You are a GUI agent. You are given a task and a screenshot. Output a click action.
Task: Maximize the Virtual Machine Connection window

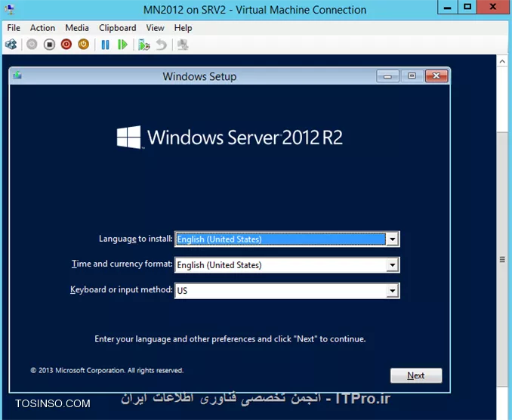467,8
